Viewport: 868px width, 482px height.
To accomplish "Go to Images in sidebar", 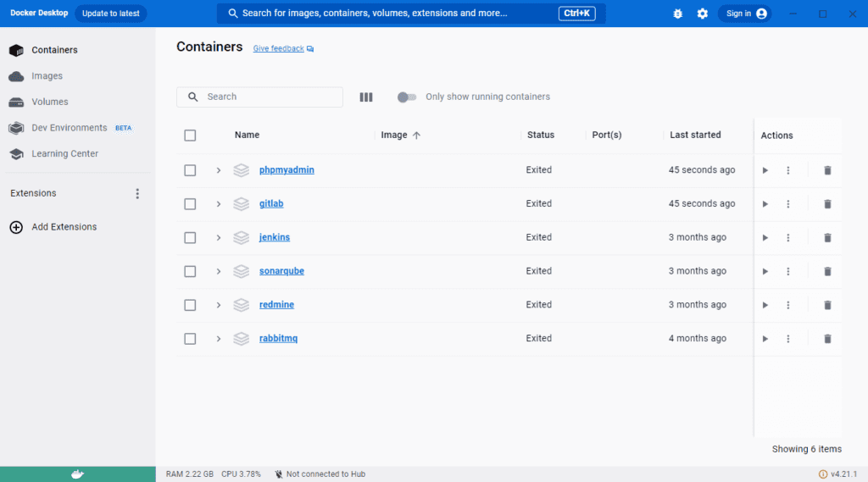I will tap(47, 76).
